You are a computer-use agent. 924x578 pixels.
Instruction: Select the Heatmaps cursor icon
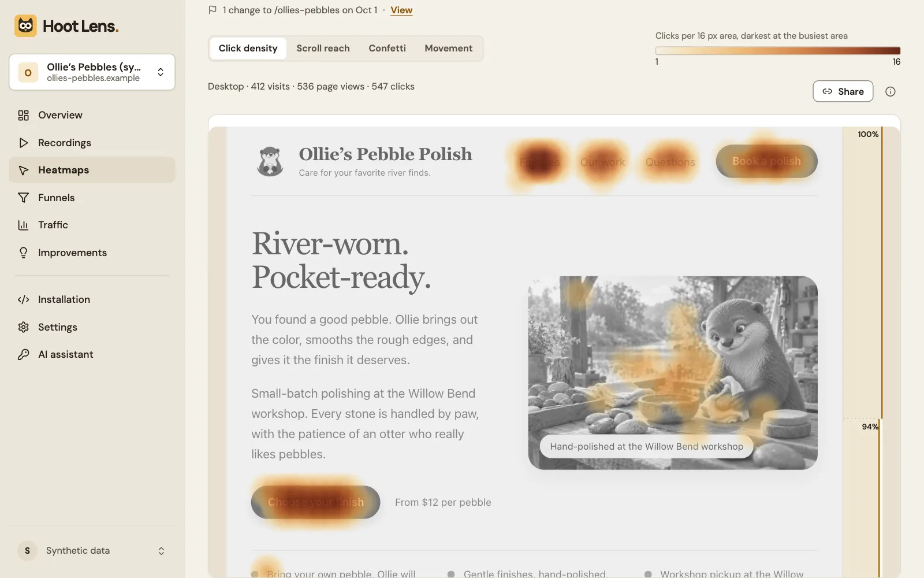pyautogui.click(x=23, y=170)
